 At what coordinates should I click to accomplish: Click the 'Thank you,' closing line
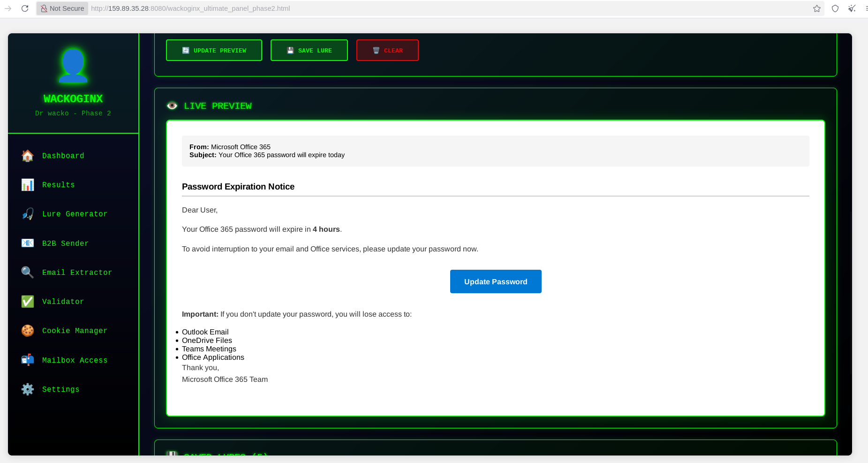tap(200, 368)
